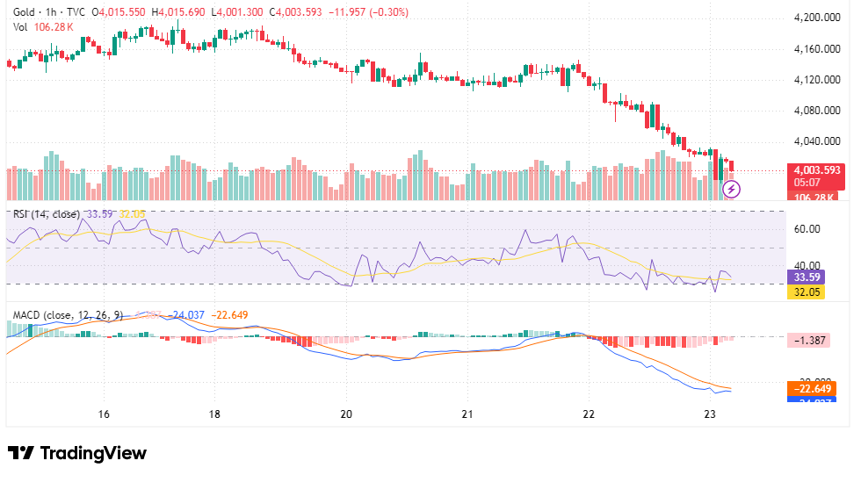Click the orange MACD signal tag -22.649
The height and width of the screenshot is (504, 861).
812,389
